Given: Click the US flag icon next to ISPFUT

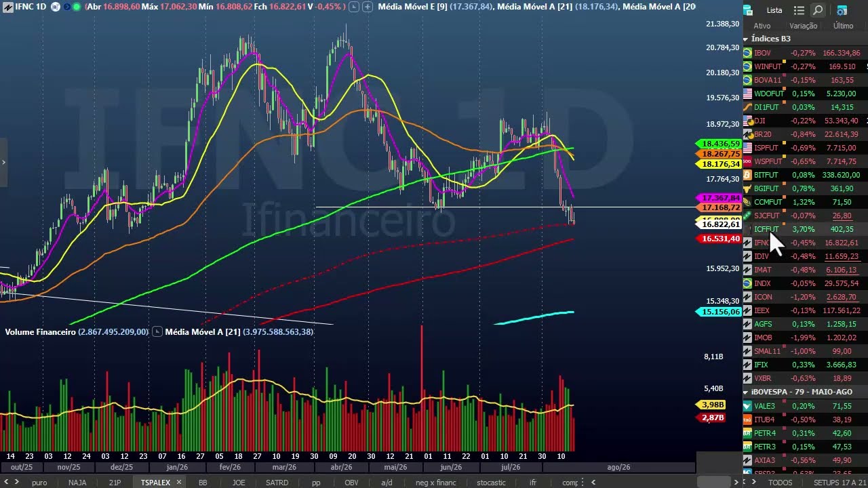Looking at the screenshot, I should 747,148.
